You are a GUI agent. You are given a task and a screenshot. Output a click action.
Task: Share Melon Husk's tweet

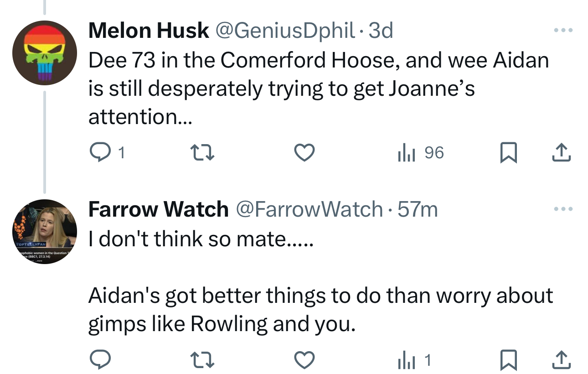click(x=561, y=153)
